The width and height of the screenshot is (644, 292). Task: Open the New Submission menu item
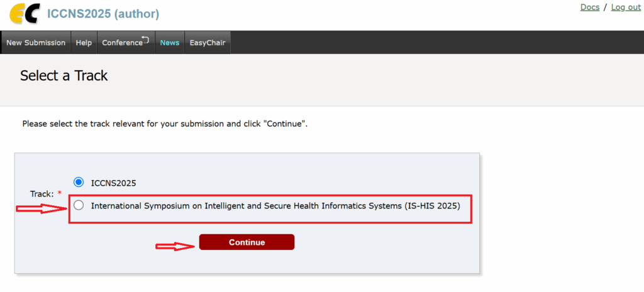[36, 43]
